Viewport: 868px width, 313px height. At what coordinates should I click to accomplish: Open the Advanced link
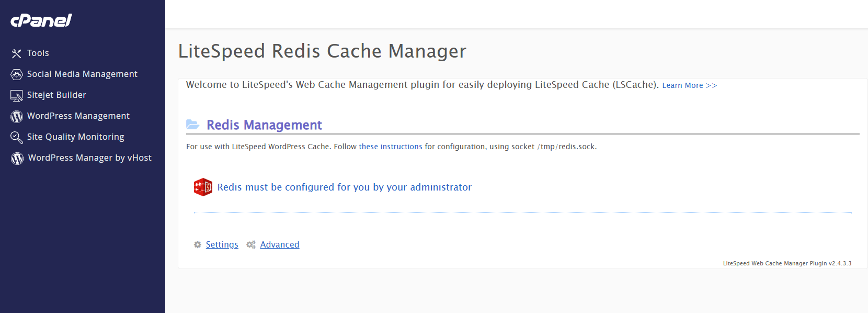coord(280,244)
